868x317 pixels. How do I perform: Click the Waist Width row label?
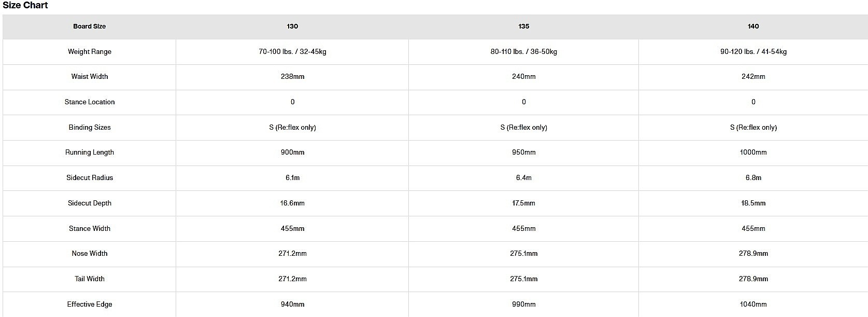tap(89, 77)
